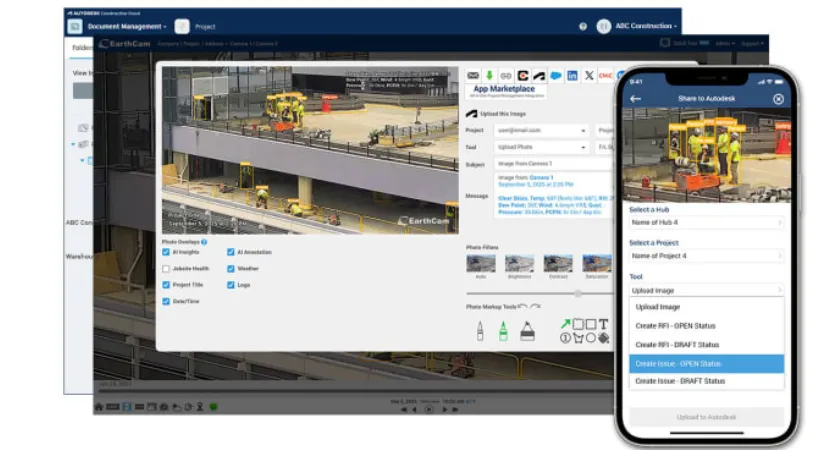Select the circle shape markup tool
Viewport: 840px width, 450px height.
tap(590, 338)
